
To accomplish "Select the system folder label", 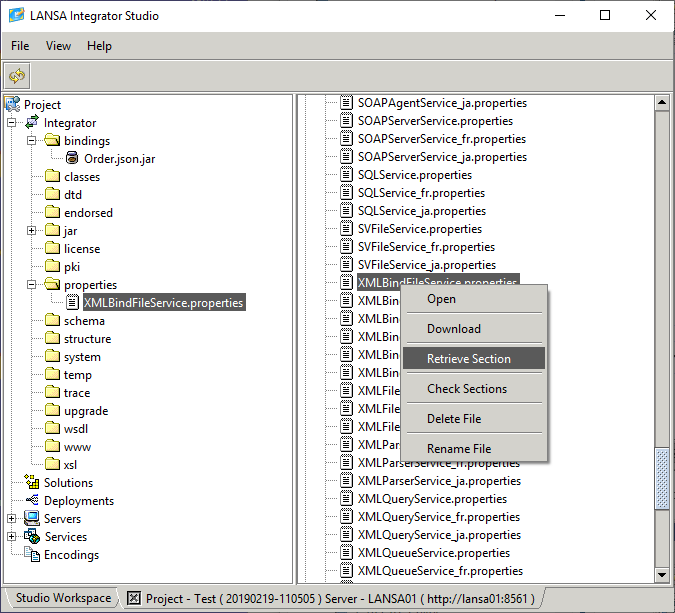I will (82, 357).
